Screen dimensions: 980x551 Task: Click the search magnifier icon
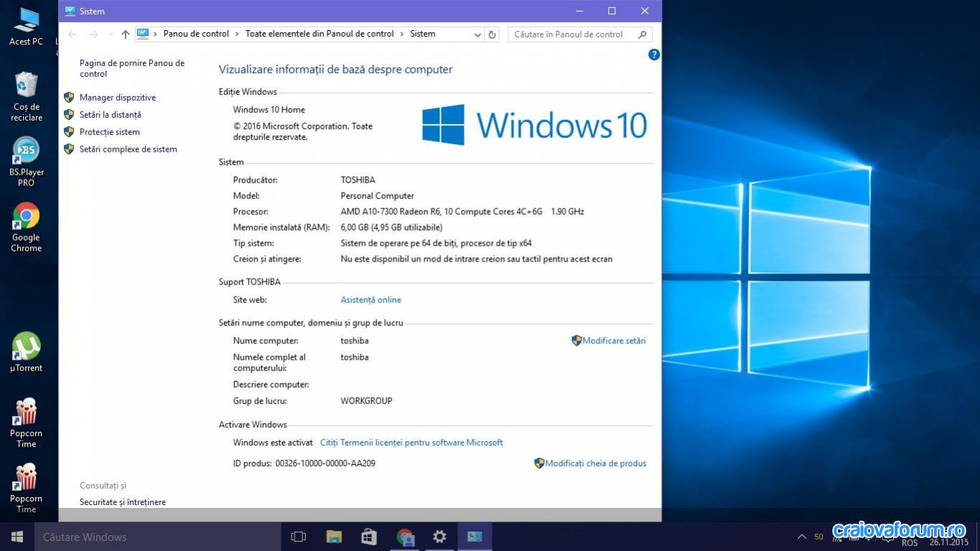pos(642,34)
